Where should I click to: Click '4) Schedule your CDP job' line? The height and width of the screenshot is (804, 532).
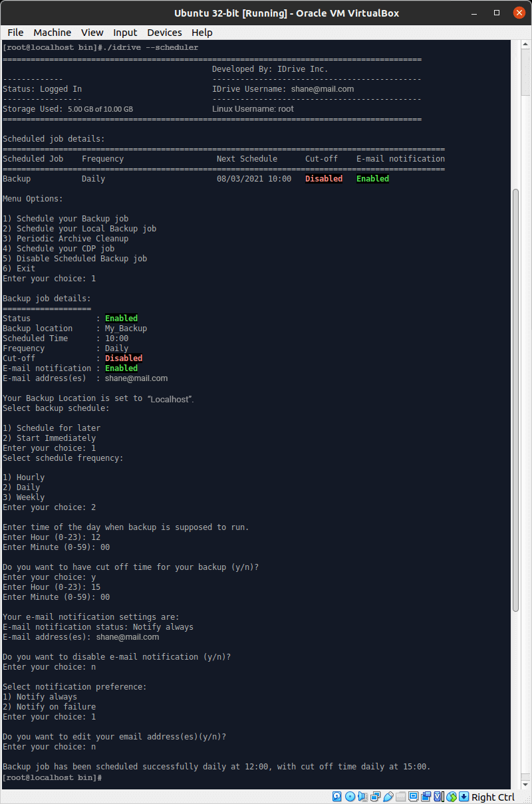tap(59, 249)
